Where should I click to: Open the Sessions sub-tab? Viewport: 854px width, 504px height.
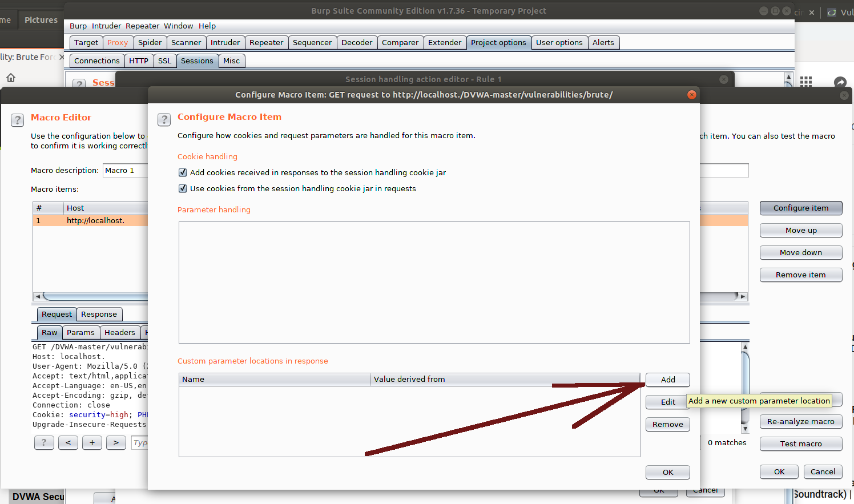[x=197, y=61]
